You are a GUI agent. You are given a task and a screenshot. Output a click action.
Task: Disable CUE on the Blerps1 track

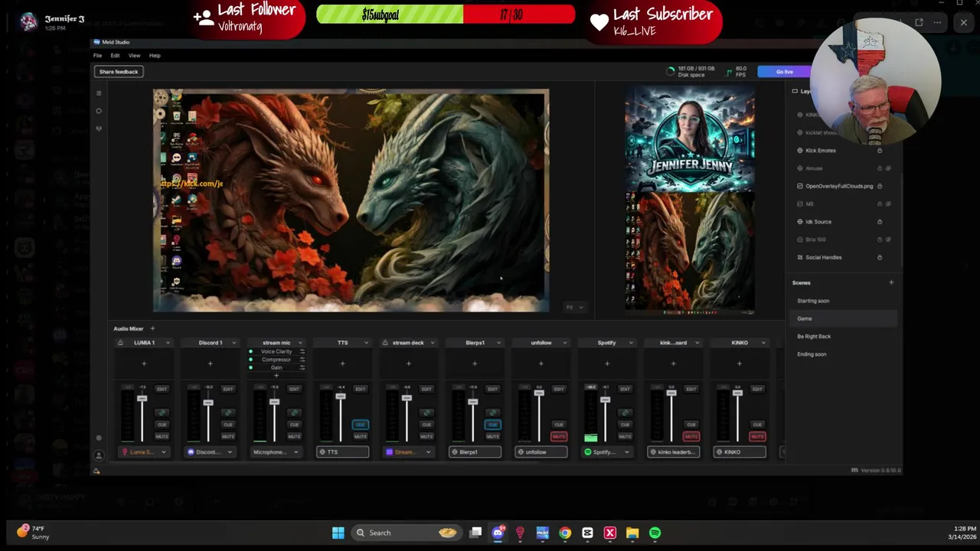pyautogui.click(x=492, y=424)
